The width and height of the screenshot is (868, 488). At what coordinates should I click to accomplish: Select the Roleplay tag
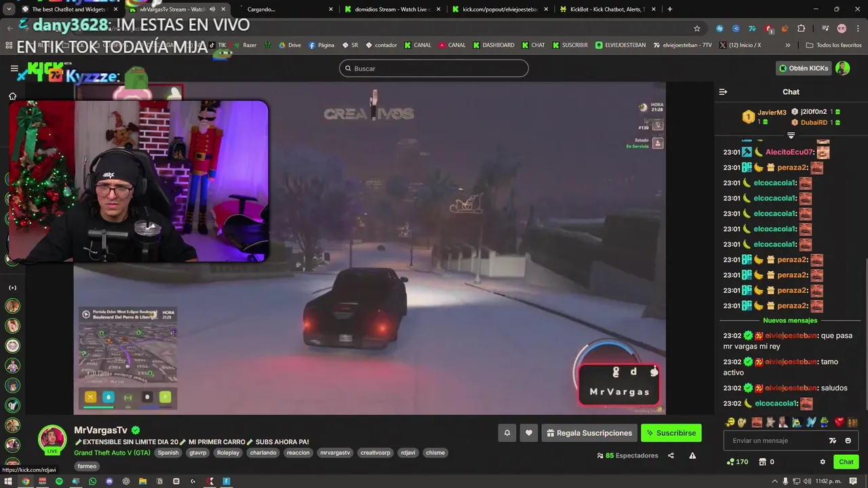tap(228, 453)
